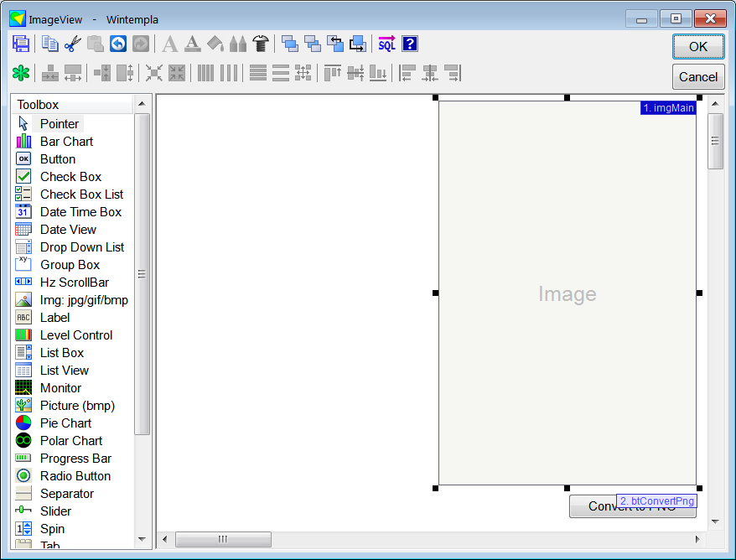This screenshot has height=560, width=736.
Task: Click the Toolbox scroll down arrow
Action: tap(142, 539)
